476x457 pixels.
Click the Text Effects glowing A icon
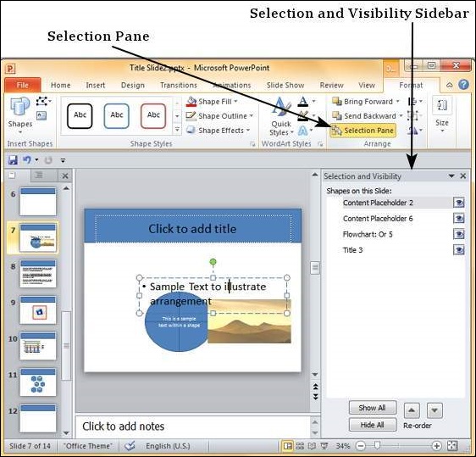(x=302, y=131)
